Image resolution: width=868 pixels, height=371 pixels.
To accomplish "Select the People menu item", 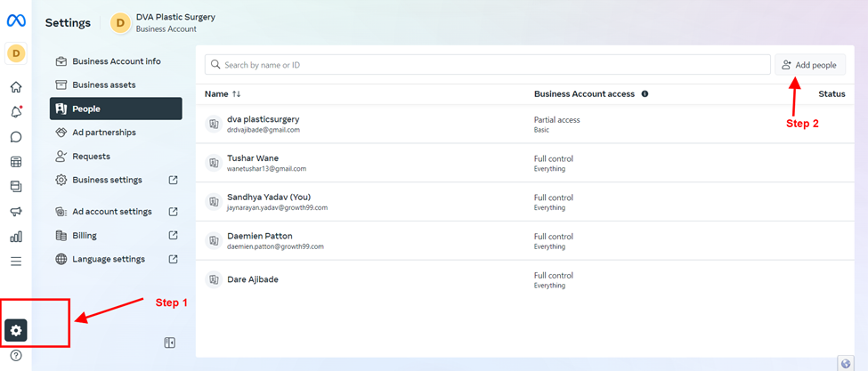I will tap(116, 109).
